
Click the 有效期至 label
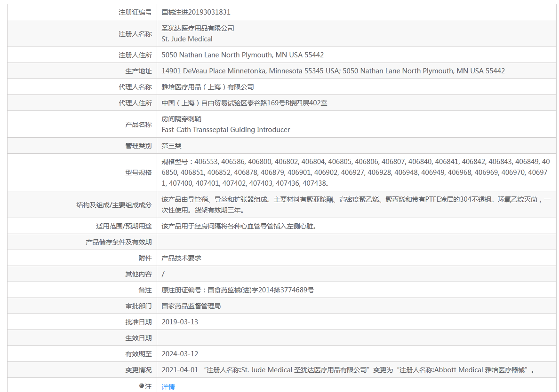pos(138,354)
